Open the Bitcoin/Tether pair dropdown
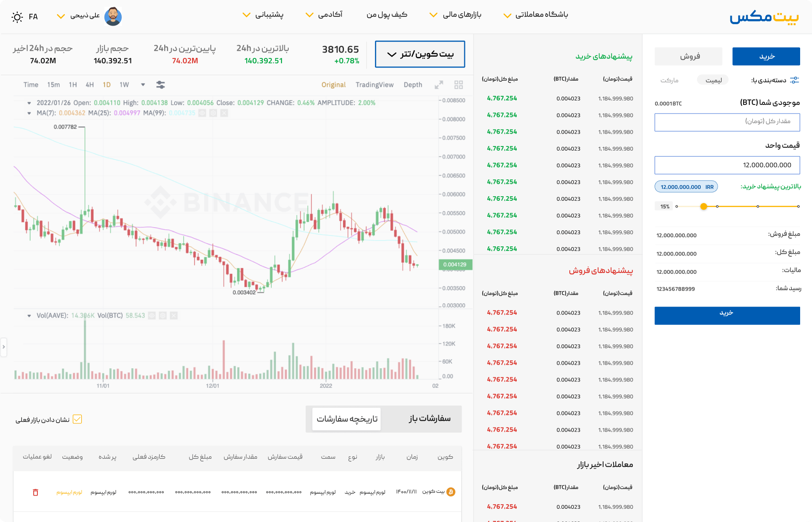This screenshot has width=812, height=522. pos(420,54)
